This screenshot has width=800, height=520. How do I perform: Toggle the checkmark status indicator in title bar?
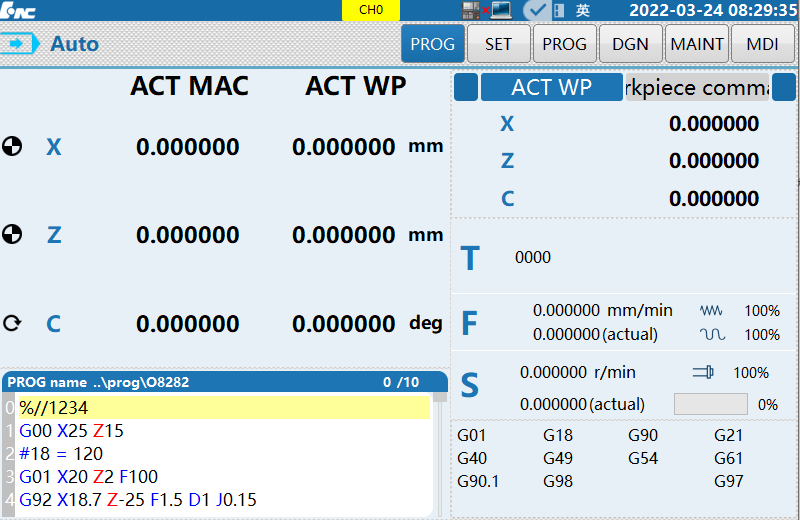[x=536, y=10]
